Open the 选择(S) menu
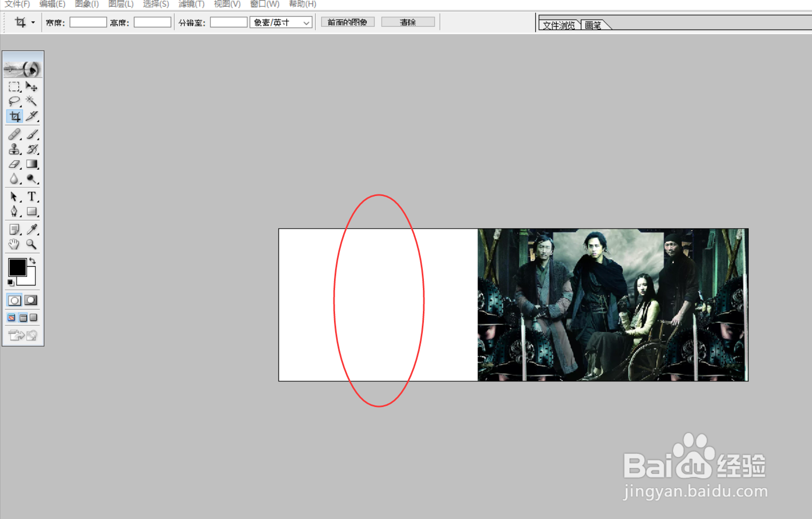 [156, 4]
